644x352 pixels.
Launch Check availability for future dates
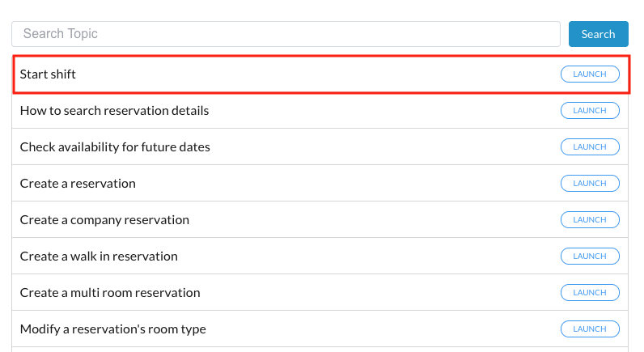pos(590,147)
